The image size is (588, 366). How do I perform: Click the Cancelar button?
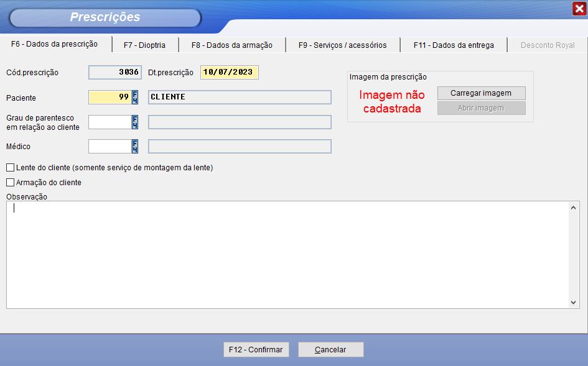pos(330,350)
